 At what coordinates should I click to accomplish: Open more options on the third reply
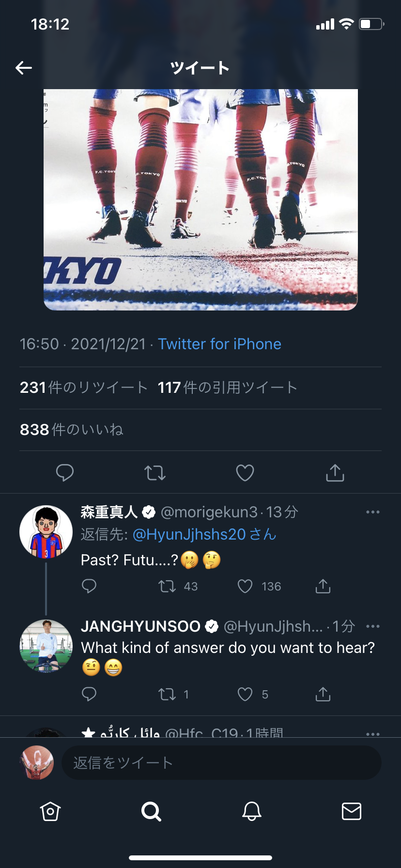pyautogui.click(x=373, y=733)
